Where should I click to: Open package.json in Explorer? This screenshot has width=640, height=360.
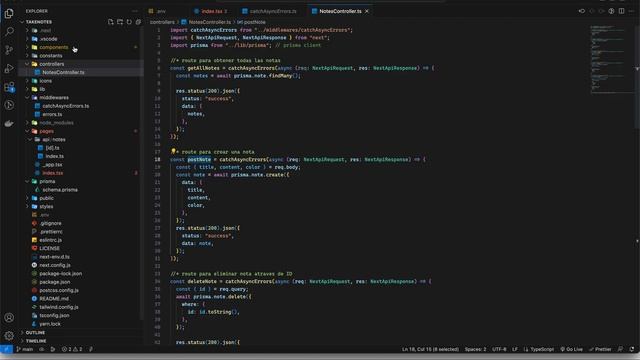[55, 282]
